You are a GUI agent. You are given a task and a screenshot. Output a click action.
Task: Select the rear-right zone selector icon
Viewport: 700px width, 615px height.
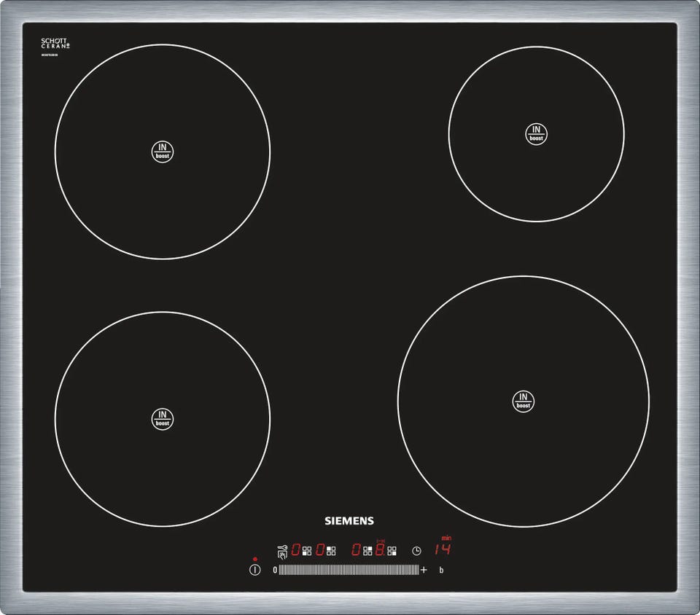367,551
